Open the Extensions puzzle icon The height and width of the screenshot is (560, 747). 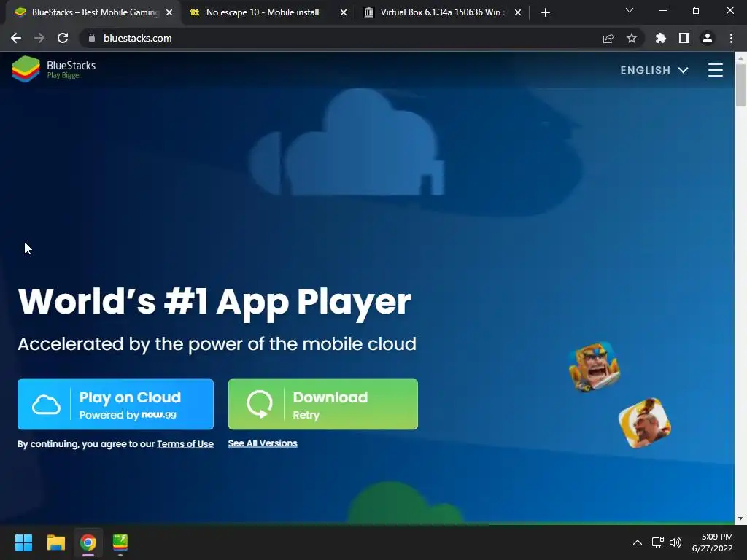(661, 38)
